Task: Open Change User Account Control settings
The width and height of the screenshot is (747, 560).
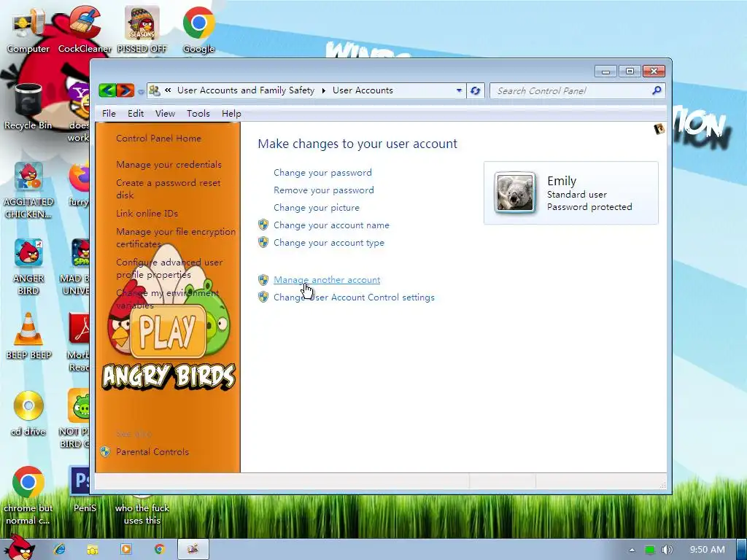Action: click(354, 297)
